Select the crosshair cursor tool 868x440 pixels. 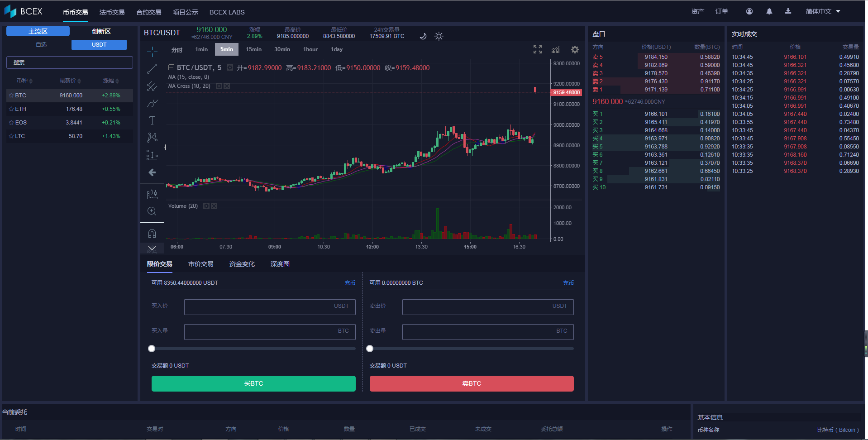[x=152, y=52]
